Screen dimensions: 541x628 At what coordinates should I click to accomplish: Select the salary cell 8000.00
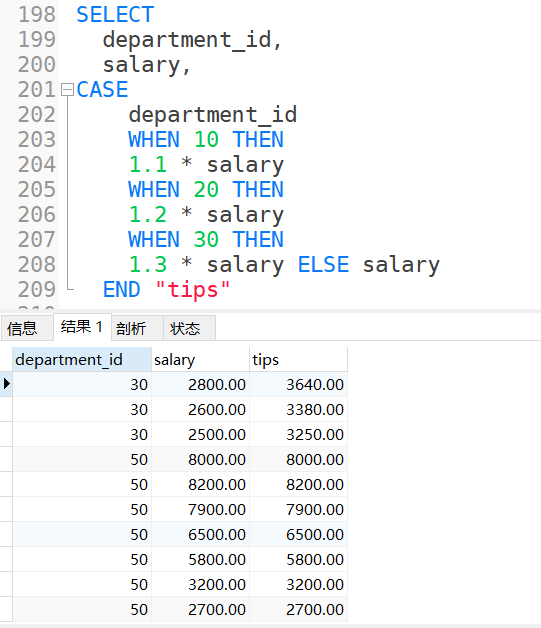pos(200,459)
